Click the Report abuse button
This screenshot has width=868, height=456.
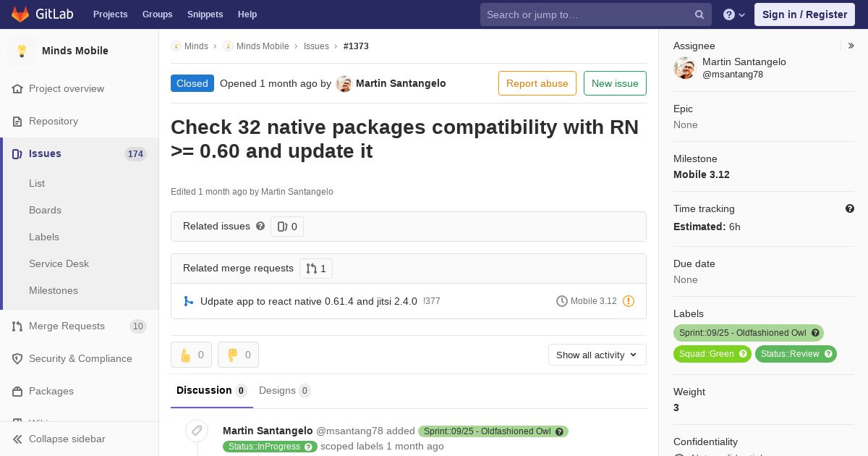click(x=537, y=83)
